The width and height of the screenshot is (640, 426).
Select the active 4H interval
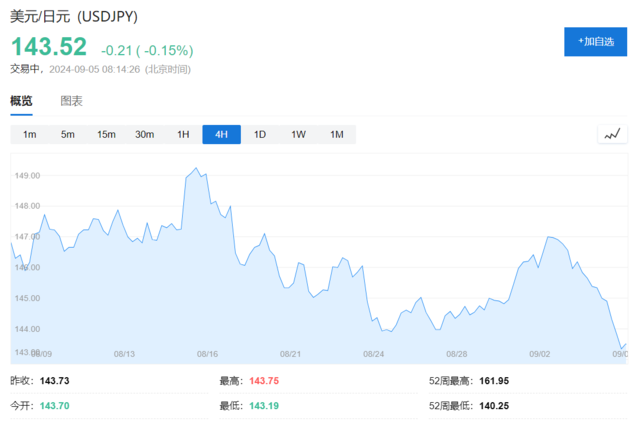click(221, 135)
